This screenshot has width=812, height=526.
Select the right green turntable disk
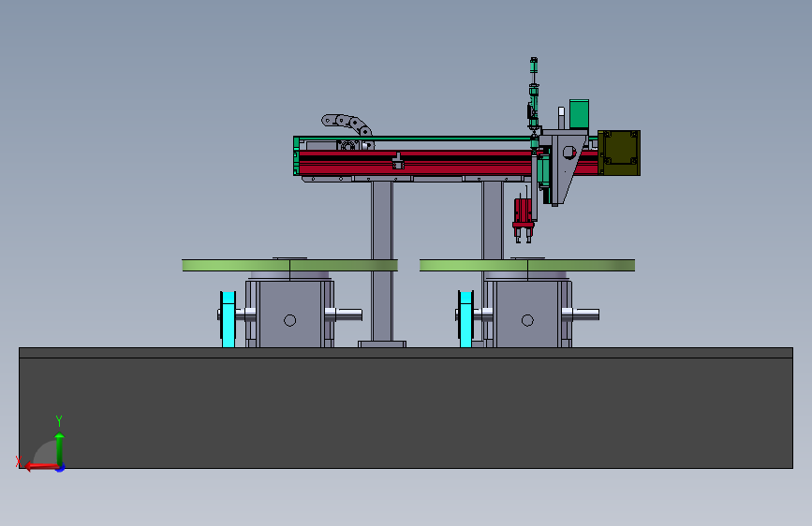coord(527,266)
